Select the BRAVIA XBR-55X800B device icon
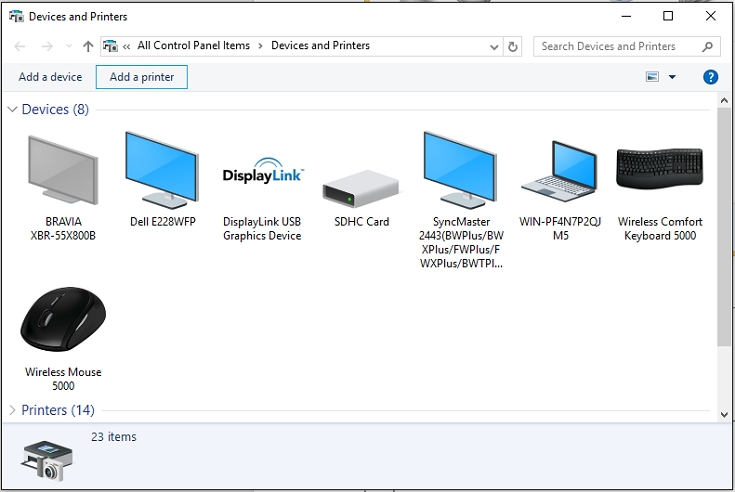The height and width of the screenshot is (492, 735). tap(63, 170)
